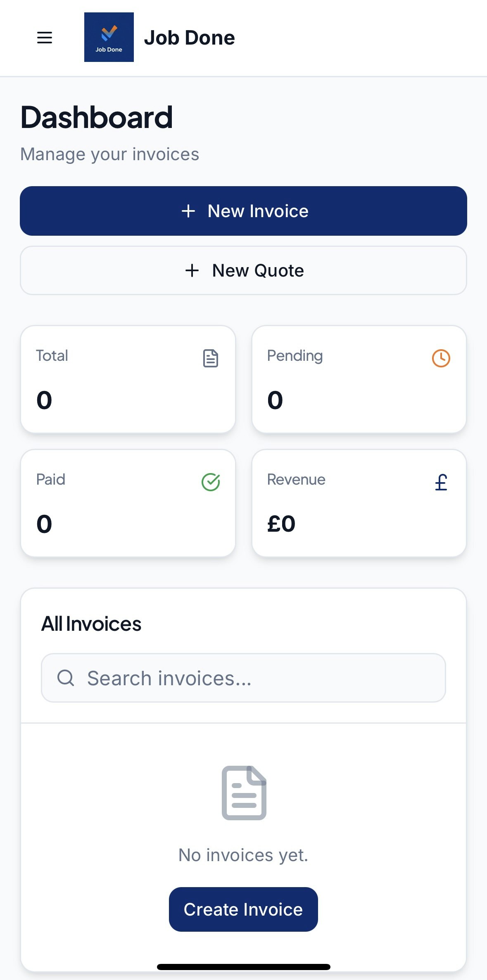
Task: Click the document icon in Total card
Action: point(211,358)
